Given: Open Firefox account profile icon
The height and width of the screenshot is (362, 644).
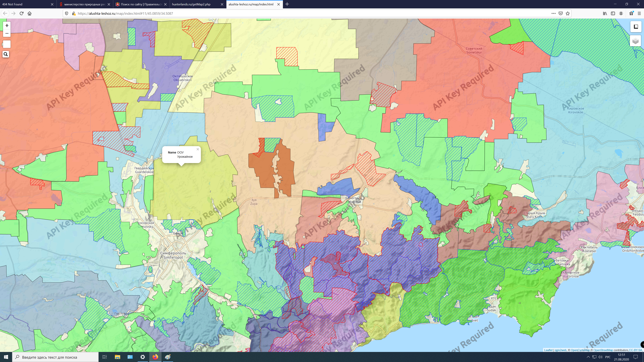Looking at the screenshot, I should 621,13.
